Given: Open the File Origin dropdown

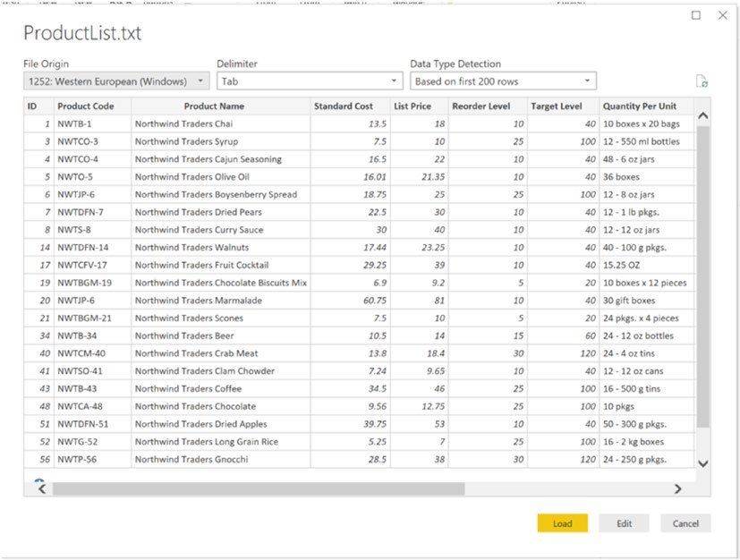Looking at the screenshot, I should (116, 81).
